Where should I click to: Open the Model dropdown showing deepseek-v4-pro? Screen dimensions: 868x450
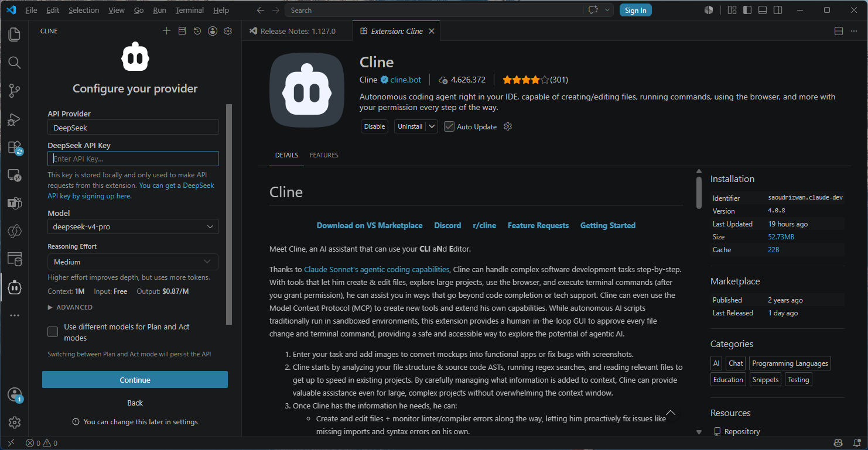(133, 226)
